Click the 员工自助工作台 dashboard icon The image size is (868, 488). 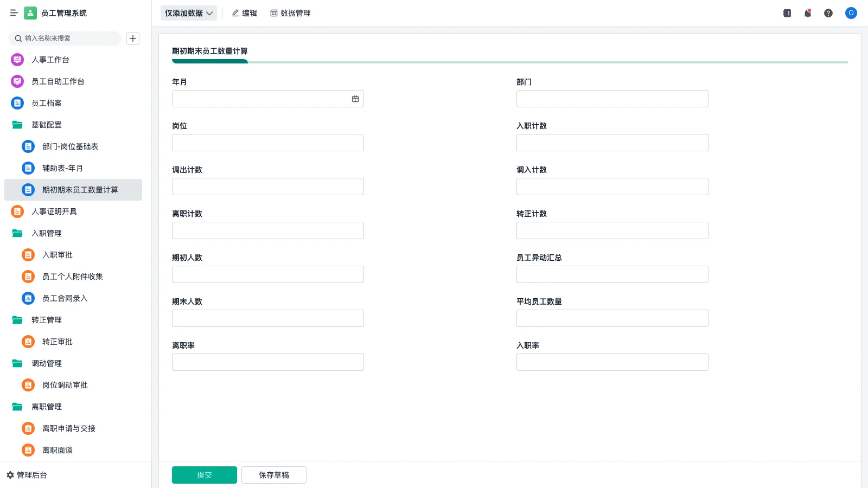pos(17,81)
